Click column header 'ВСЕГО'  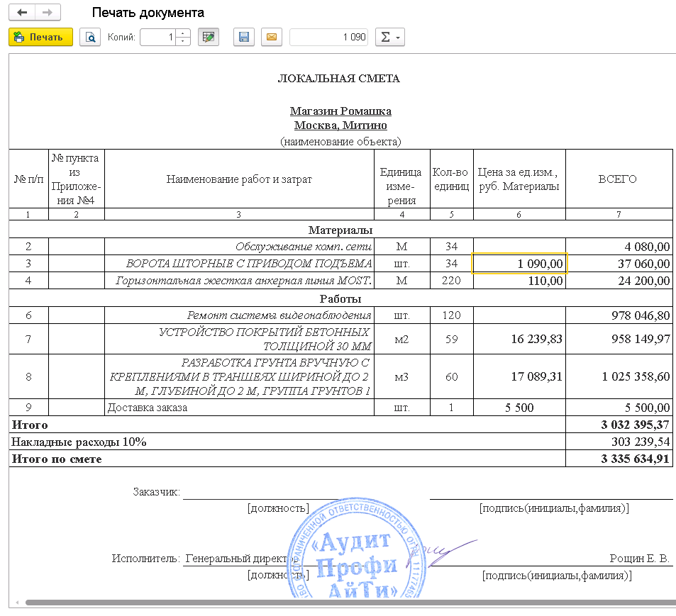pos(619,179)
